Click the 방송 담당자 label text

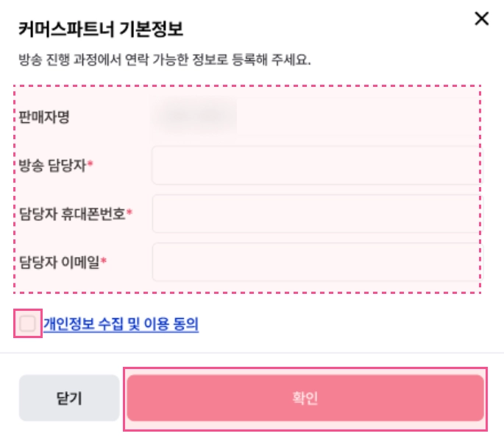(x=53, y=166)
